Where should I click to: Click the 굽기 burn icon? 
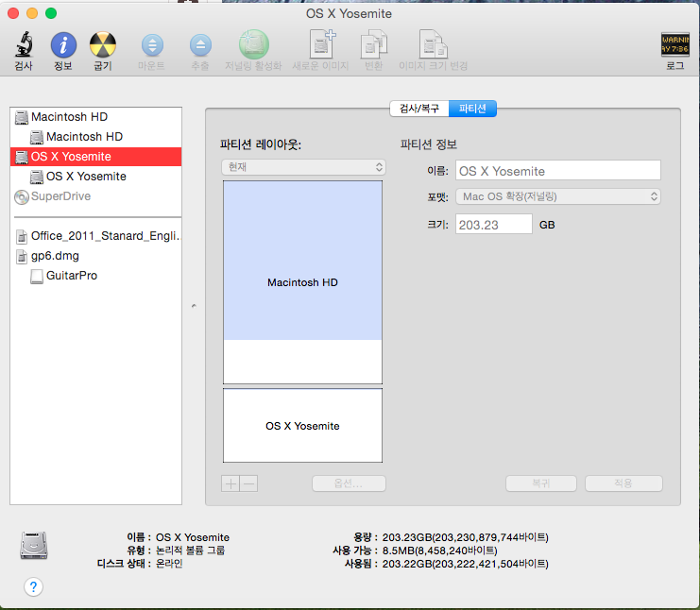click(x=103, y=45)
